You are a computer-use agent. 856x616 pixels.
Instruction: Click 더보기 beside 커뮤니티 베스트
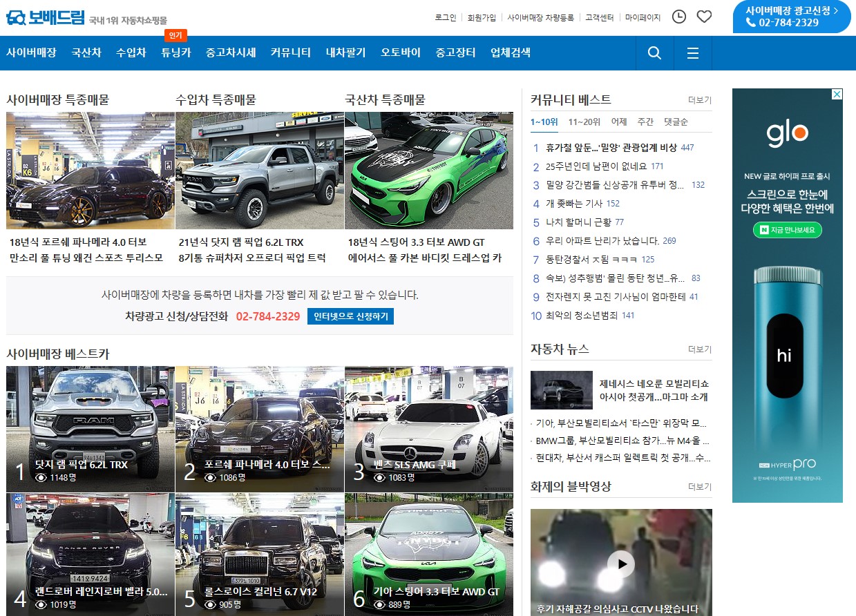(x=700, y=100)
